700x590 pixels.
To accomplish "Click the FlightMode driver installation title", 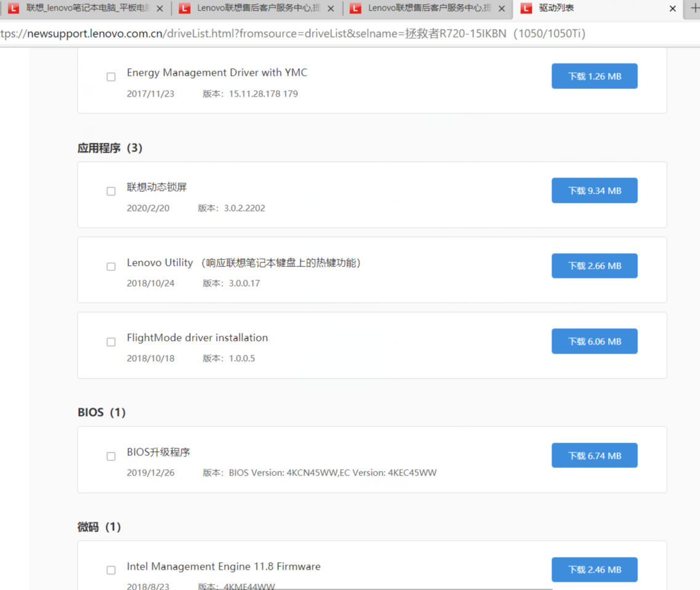I will pos(198,337).
